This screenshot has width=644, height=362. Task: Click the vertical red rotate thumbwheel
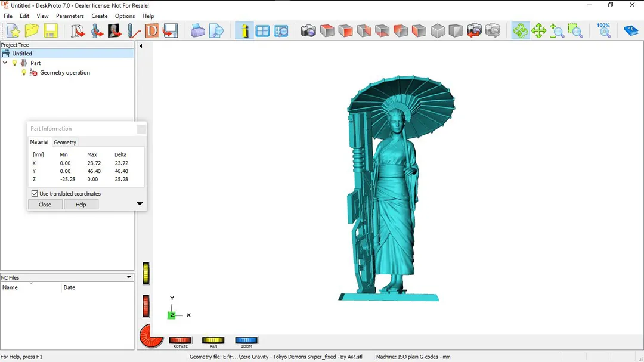[x=146, y=306]
